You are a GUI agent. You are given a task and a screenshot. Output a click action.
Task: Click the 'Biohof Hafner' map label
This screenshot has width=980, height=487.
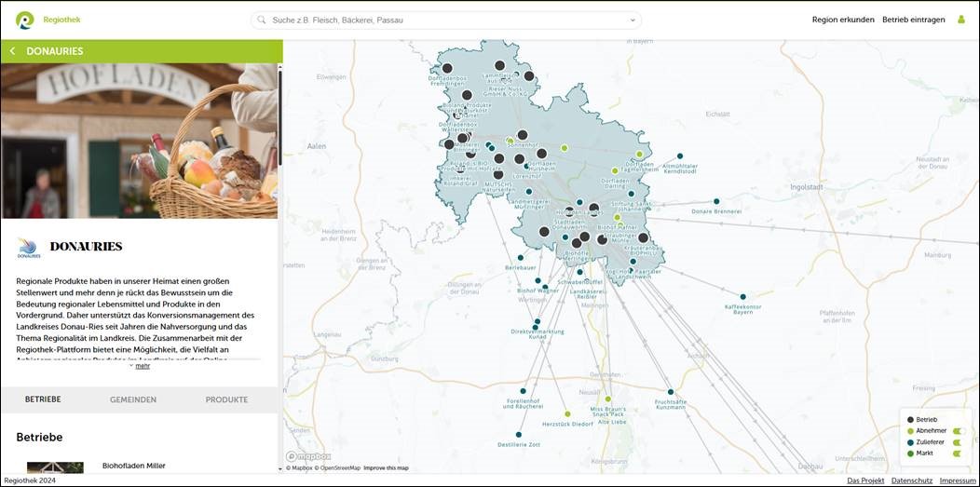(617, 227)
